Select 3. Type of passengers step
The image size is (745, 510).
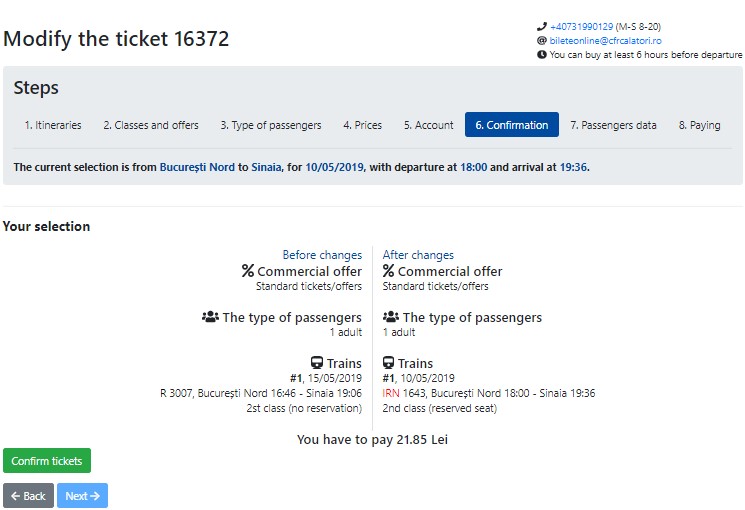[x=271, y=125]
